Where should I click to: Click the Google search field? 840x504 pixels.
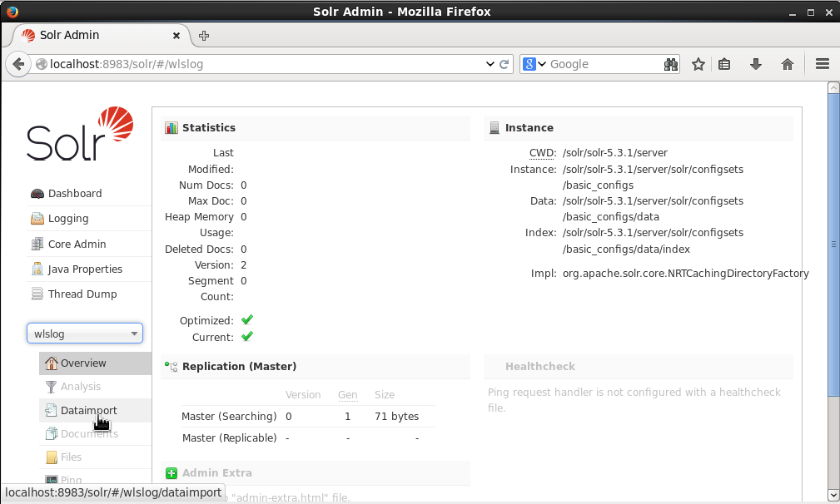coord(605,64)
